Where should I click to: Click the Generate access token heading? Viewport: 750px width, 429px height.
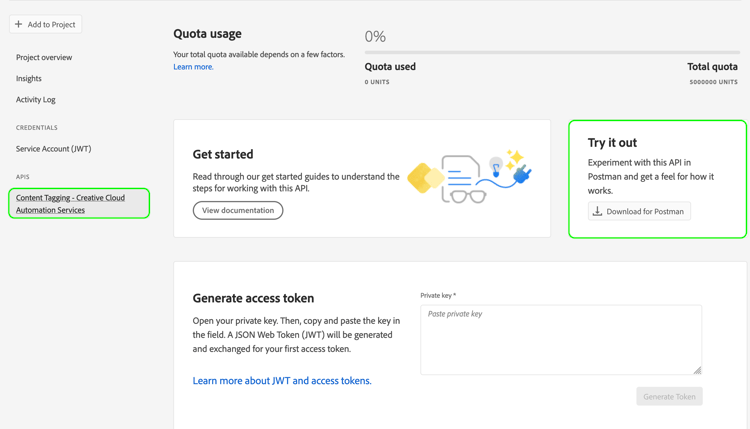(x=253, y=298)
